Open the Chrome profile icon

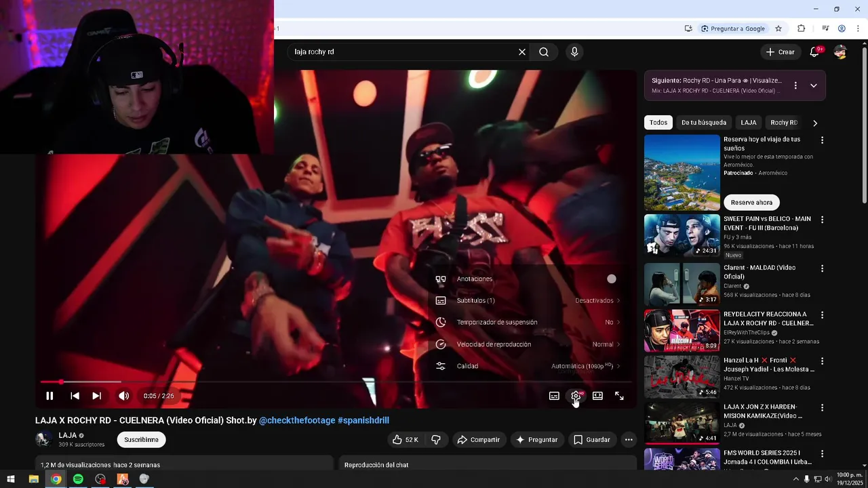(x=842, y=28)
